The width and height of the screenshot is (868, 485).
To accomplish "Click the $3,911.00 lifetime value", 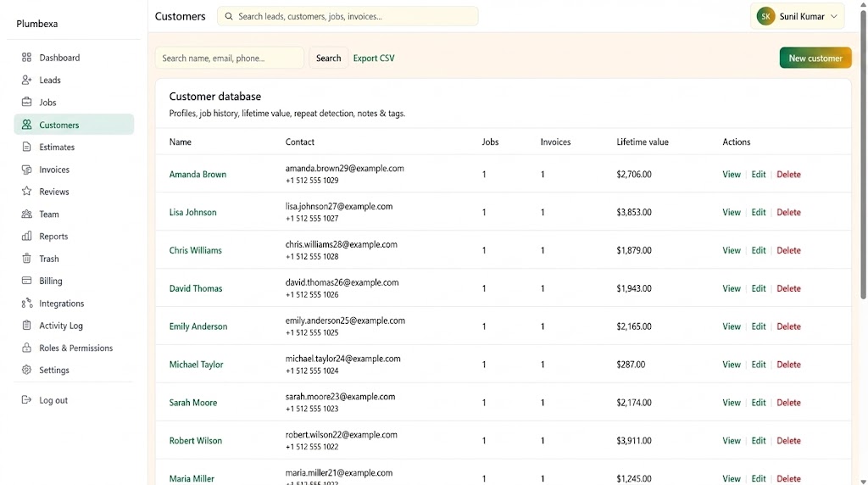I will (634, 441).
